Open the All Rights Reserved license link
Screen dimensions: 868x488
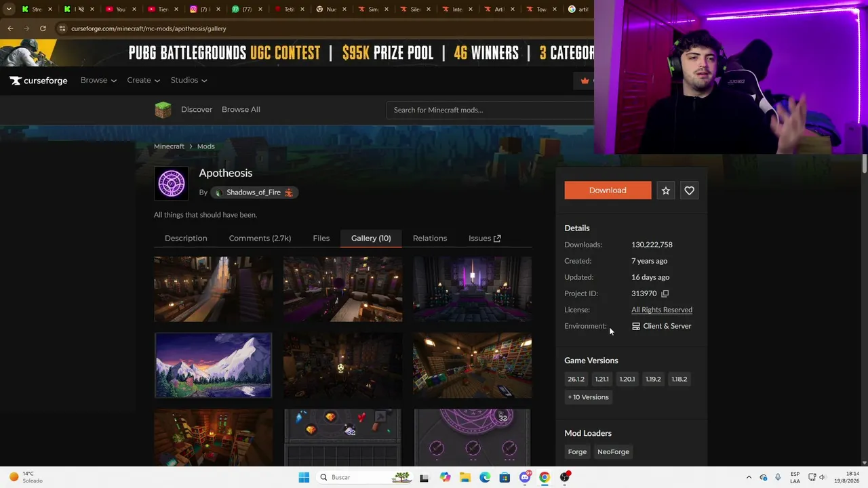662,310
